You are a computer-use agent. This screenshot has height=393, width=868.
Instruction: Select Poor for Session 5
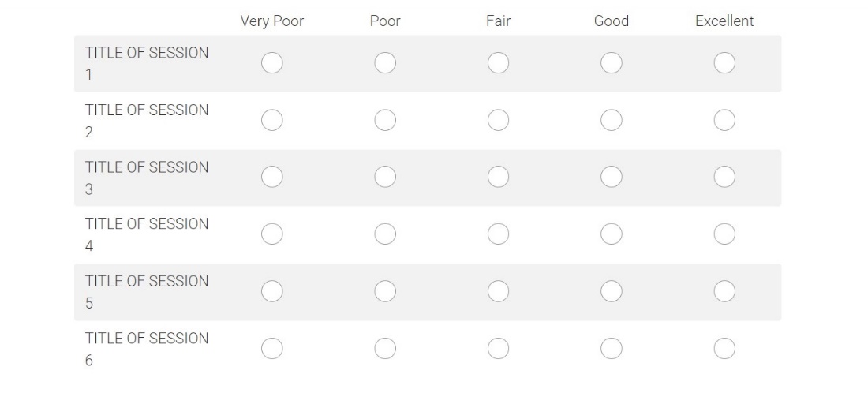coord(385,291)
